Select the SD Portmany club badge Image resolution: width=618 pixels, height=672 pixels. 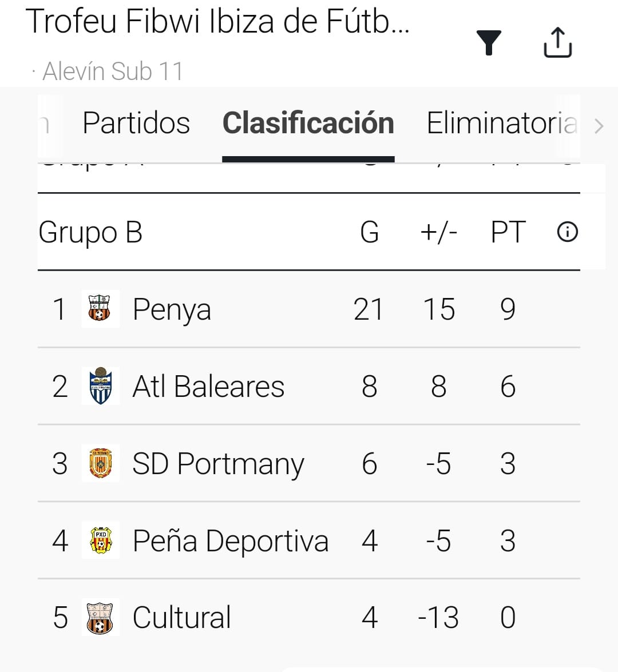point(101,463)
